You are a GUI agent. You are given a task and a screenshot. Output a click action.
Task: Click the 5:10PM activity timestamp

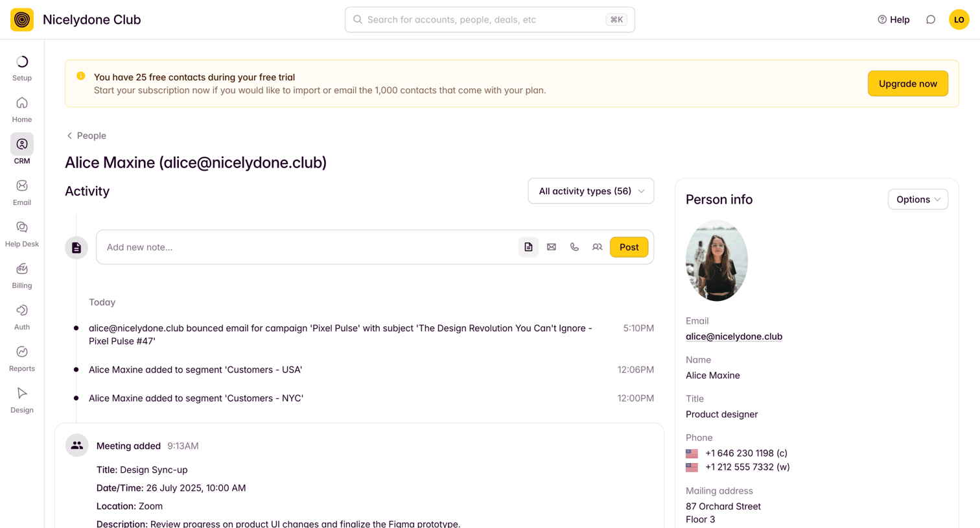click(x=638, y=328)
